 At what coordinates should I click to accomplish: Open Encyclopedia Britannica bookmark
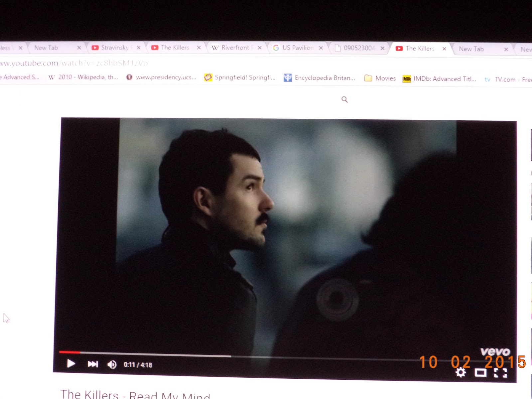pyautogui.click(x=319, y=78)
